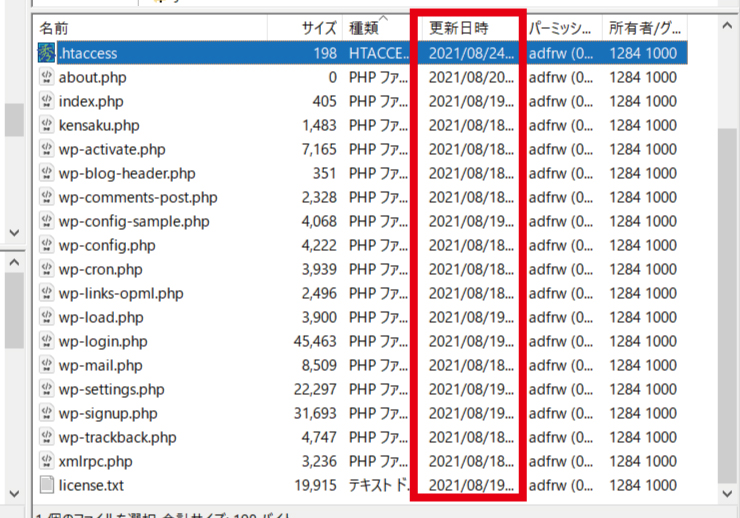
Task: Click the index.php file icon
Action: tap(47, 101)
